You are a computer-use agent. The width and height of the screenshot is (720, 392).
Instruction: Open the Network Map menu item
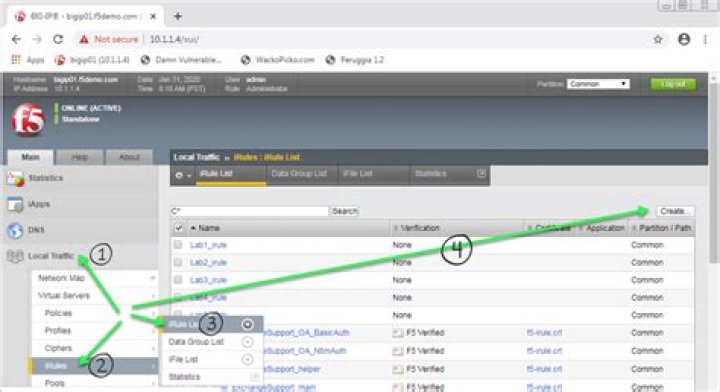62,278
